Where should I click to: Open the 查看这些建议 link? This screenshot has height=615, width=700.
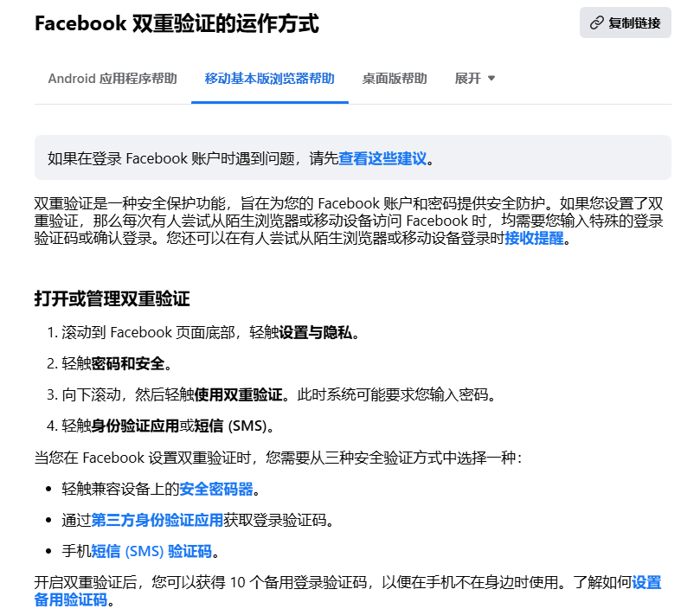(x=382, y=158)
